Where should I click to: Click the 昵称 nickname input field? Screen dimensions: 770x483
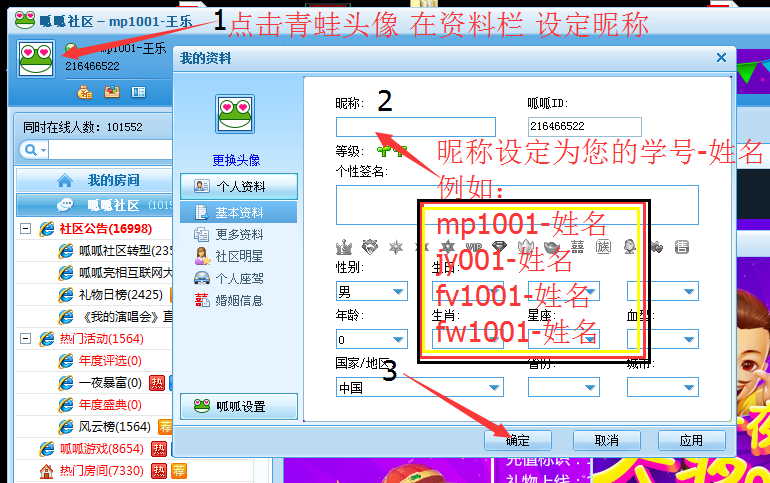tap(415, 127)
